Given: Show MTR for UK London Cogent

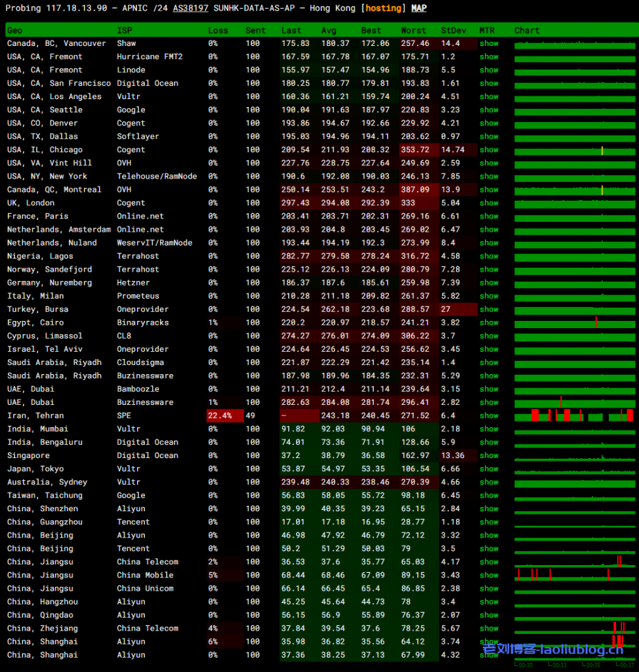Looking at the screenshot, I should tap(489, 203).
